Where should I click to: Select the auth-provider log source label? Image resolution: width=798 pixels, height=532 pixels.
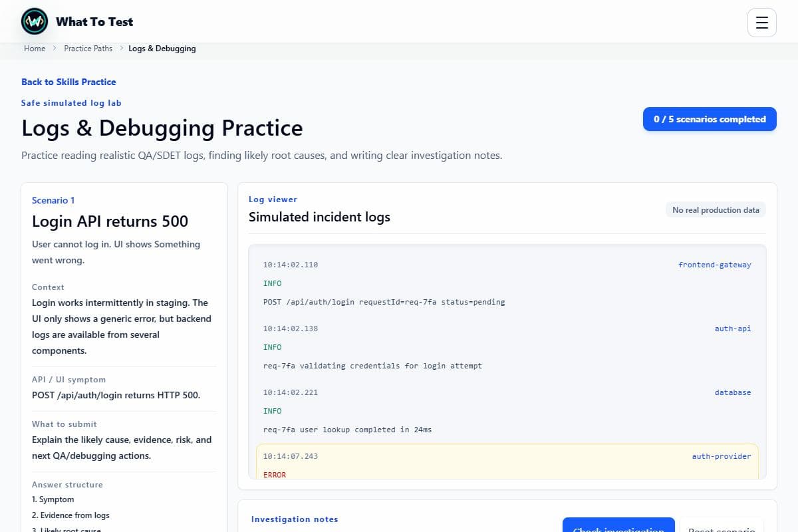click(722, 456)
